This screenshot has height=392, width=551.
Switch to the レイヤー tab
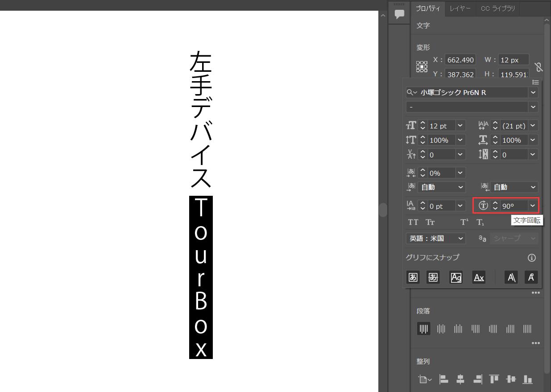(460, 8)
